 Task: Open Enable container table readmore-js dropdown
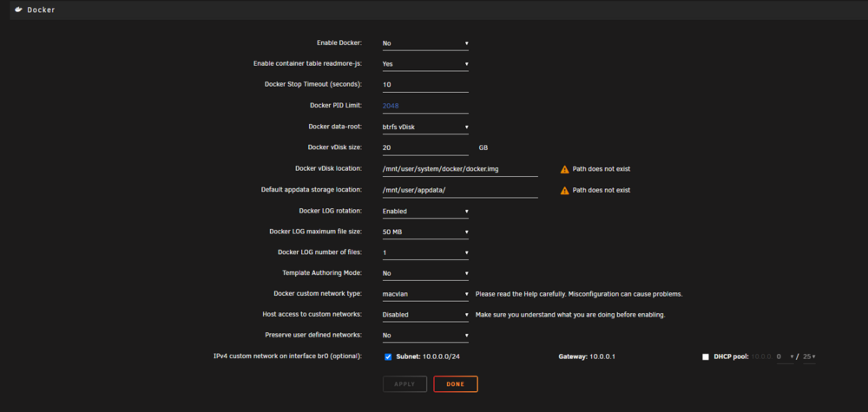click(x=425, y=64)
